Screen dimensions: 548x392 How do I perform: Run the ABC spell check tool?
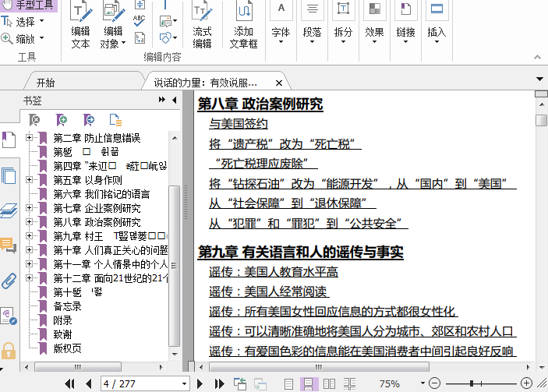(139, 21)
